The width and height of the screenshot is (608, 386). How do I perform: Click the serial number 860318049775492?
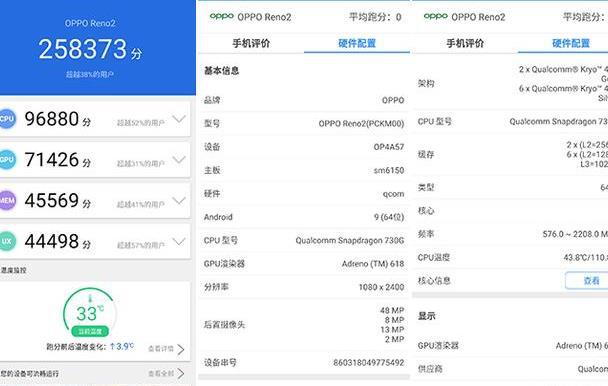coord(368,362)
